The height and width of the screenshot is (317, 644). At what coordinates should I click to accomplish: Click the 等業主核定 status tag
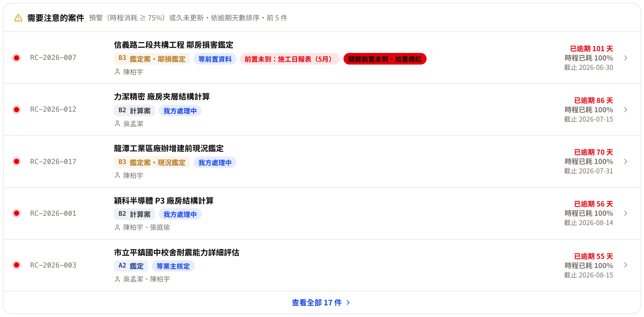point(173,266)
